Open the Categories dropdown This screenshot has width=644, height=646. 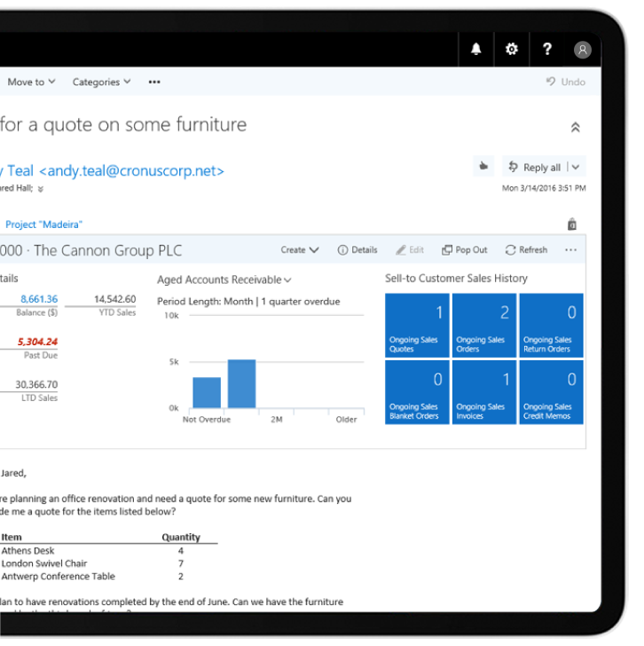[x=102, y=82]
